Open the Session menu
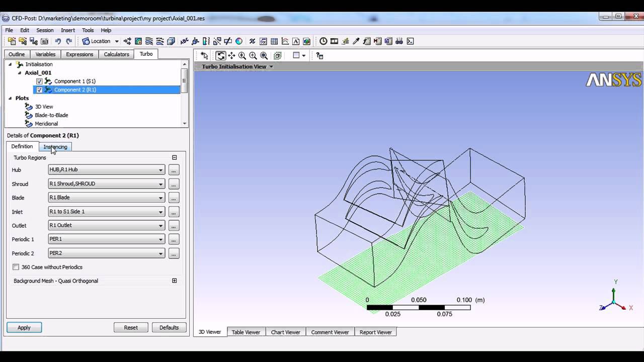Screen dimensions: 644x362 pyautogui.click(x=45, y=30)
